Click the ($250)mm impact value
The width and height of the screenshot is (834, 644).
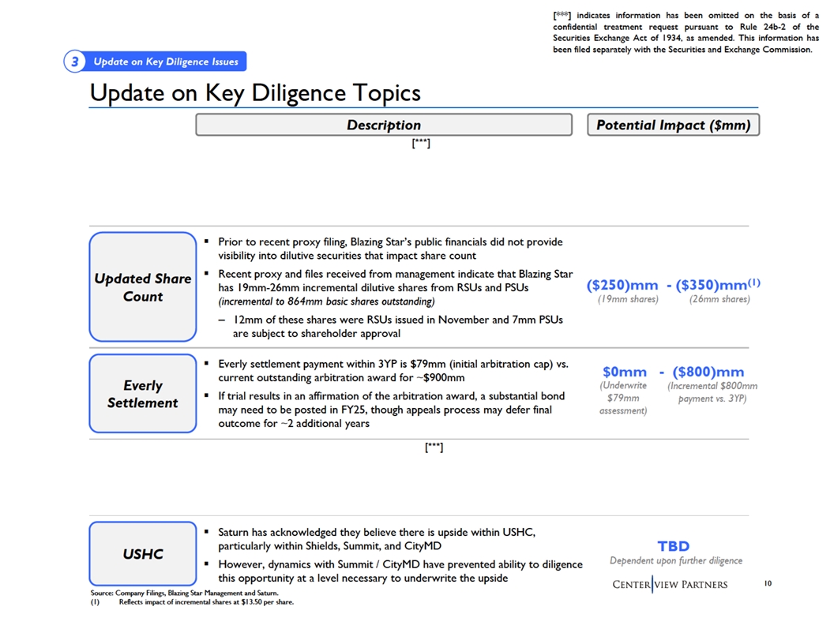(622, 285)
